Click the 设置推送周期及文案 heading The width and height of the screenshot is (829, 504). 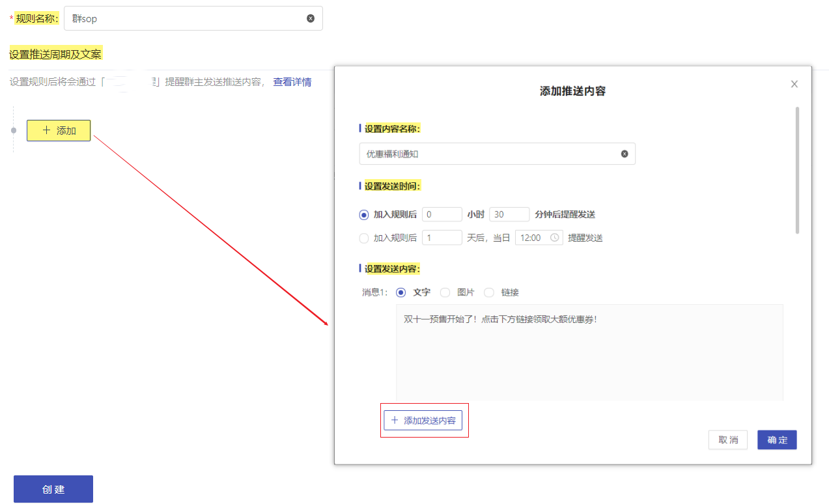(x=55, y=54)
